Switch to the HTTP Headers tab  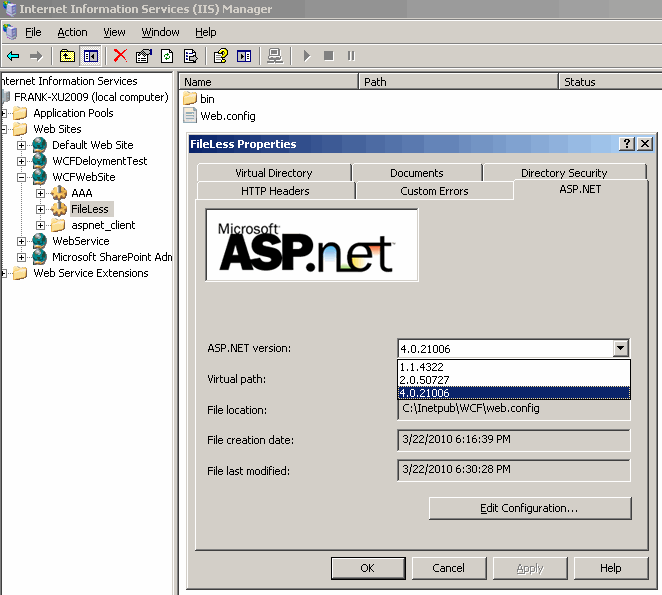(x=275, y=191)
